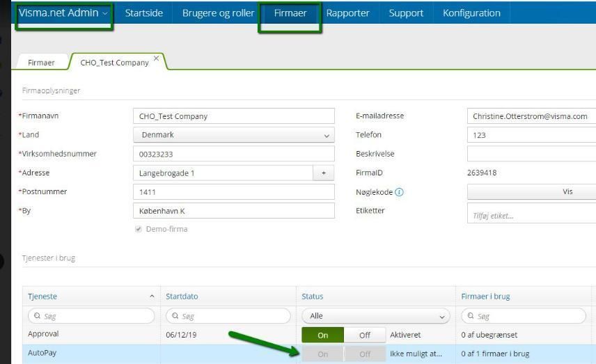Screen dimensions: 596x364
Task: Go to the Firmaer menu item
Action: pyautogui.click(x=290, y=13)
